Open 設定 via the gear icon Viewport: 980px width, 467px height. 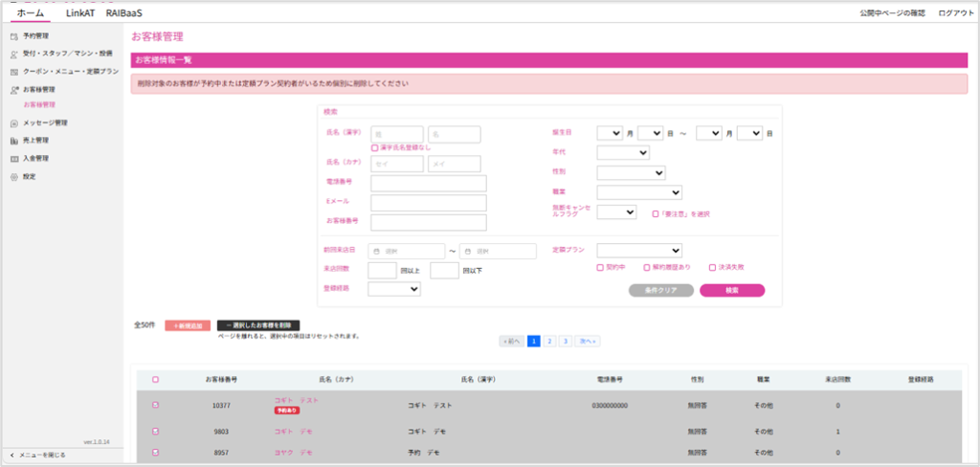pyautogui.click(x=13, y=177)
